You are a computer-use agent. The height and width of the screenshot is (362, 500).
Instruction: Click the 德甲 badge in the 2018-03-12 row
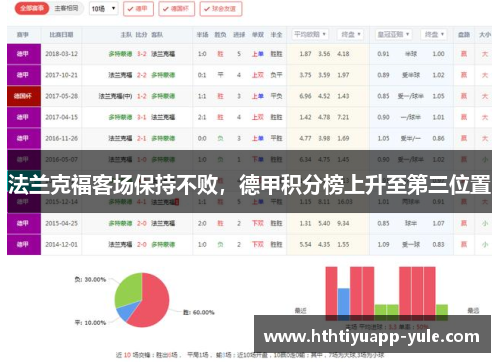click(24, 54)
